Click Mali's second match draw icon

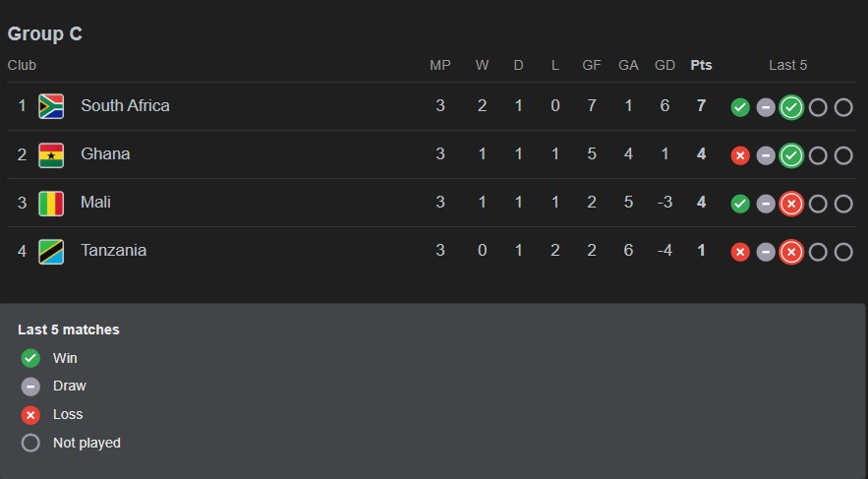pos(766,204)
